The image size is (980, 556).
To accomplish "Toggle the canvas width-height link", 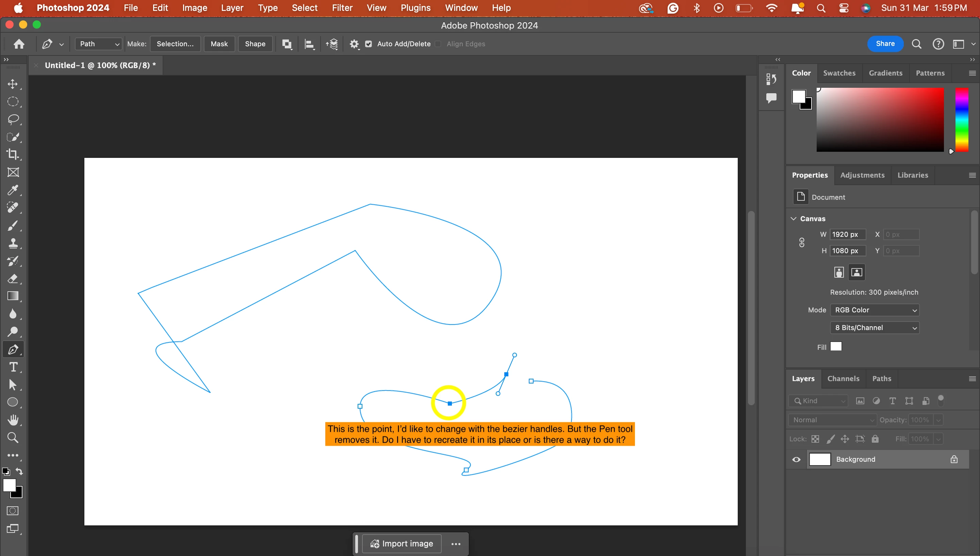I will 802,243.
